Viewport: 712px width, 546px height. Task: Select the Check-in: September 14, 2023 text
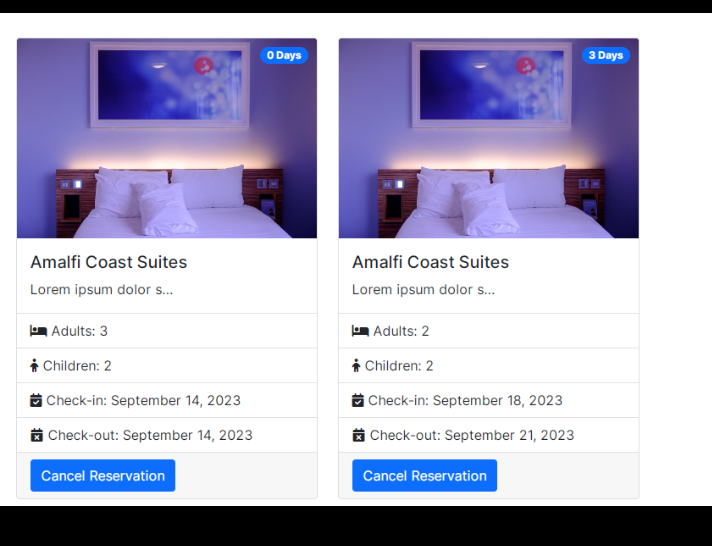click(143, 401)
